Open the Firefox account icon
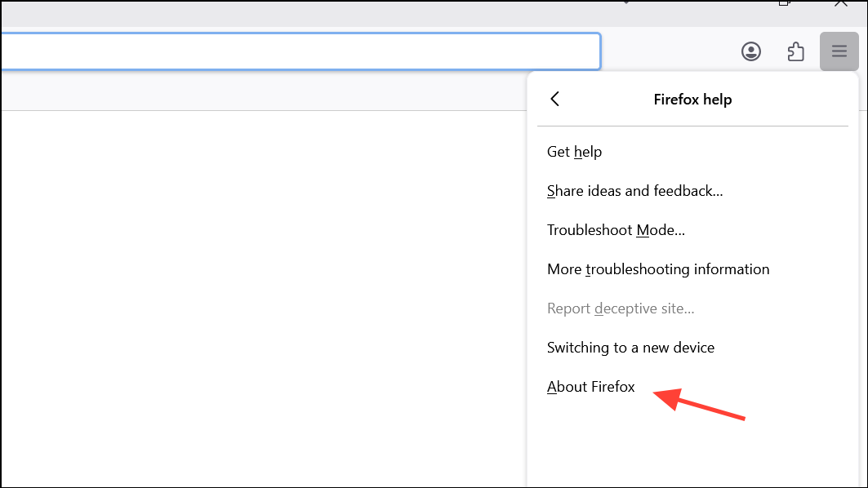The height and width of the screenshot is (488, 868). (750, 51)
